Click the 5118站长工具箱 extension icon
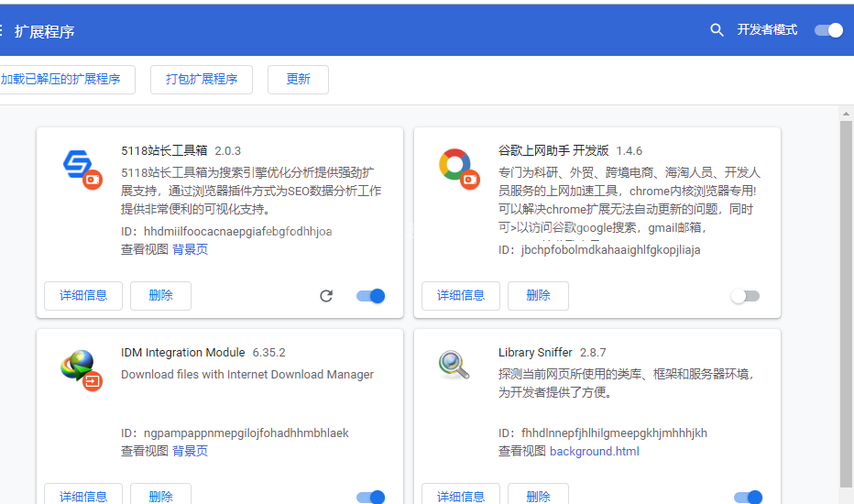This screenshot has width=854, height=504. [80, 167]
